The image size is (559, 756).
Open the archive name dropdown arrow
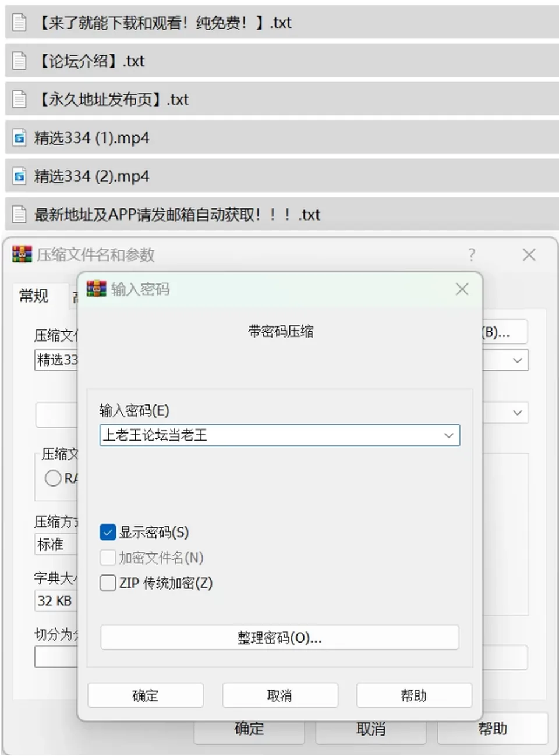[517, 360]
